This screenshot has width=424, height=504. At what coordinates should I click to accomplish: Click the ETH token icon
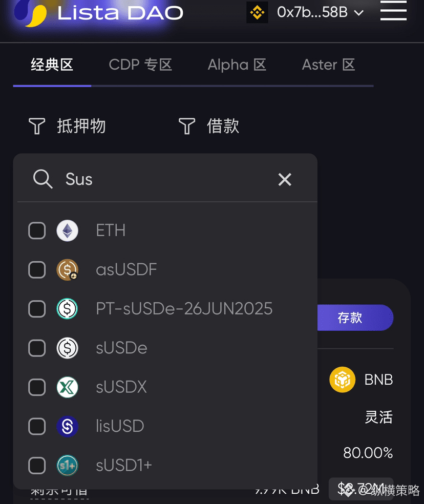pos(67,230)
